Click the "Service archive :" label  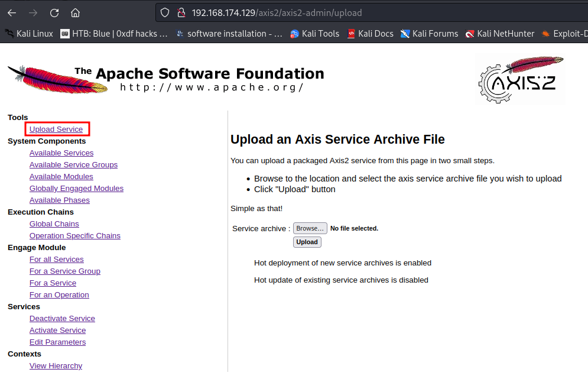[x=261, y=229]
